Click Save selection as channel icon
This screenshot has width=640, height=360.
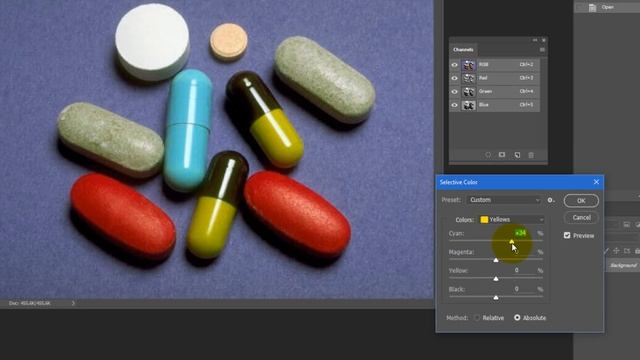point(502,155)
